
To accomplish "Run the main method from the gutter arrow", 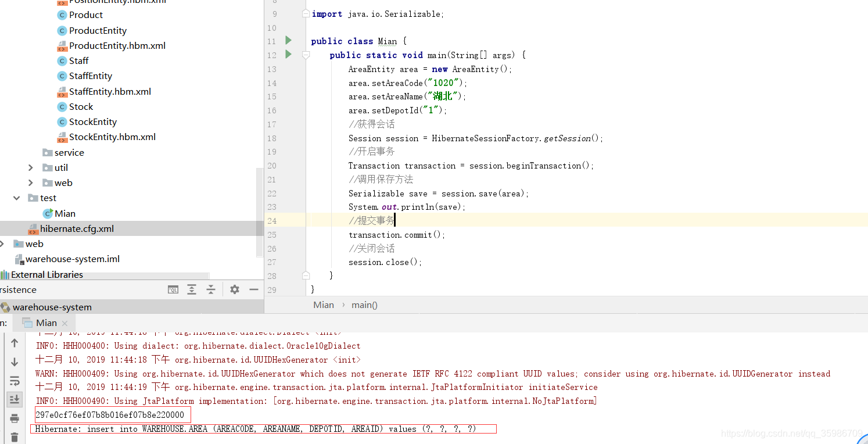I will pyautogui.click(x=289, y=54).
